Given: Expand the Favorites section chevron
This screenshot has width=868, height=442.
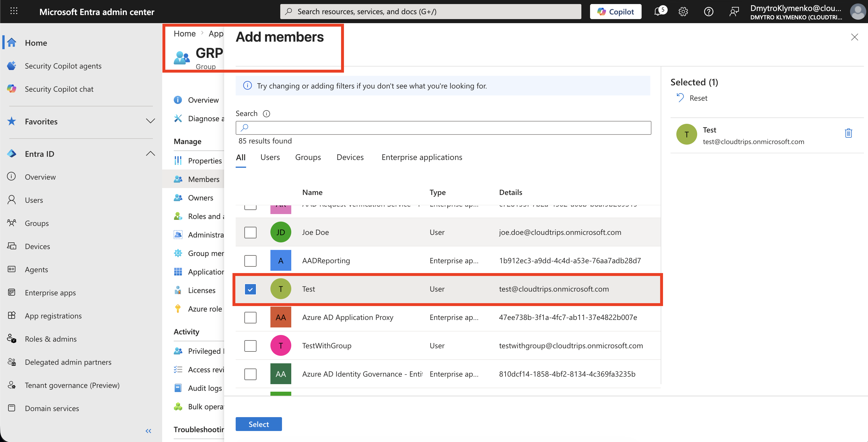Looking at the screenshot, I should point(150,121).
